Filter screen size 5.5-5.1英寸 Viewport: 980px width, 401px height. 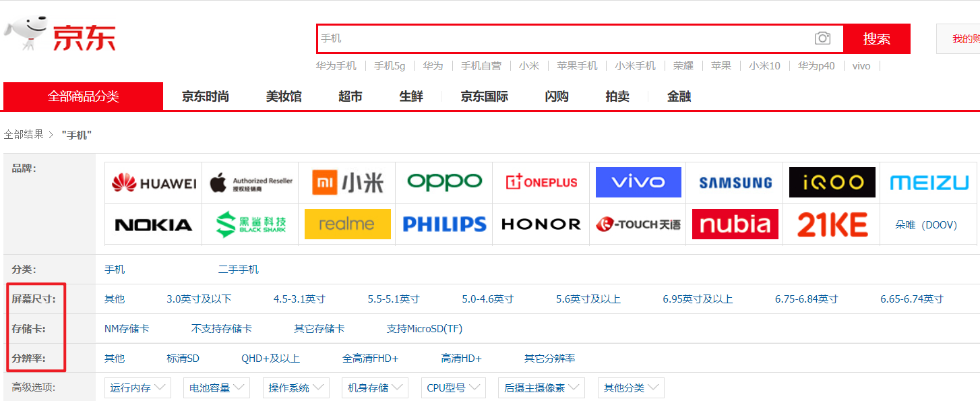[394, 299]
